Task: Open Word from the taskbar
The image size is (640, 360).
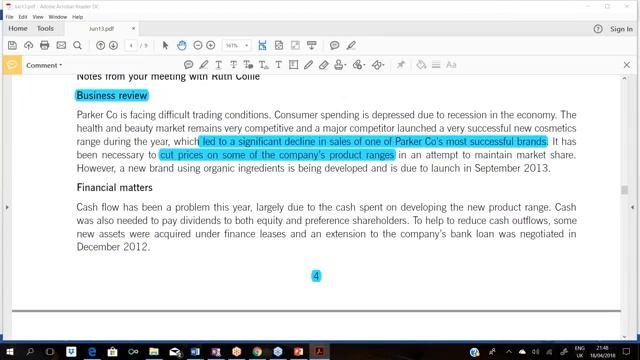Action: coord(195,351)
